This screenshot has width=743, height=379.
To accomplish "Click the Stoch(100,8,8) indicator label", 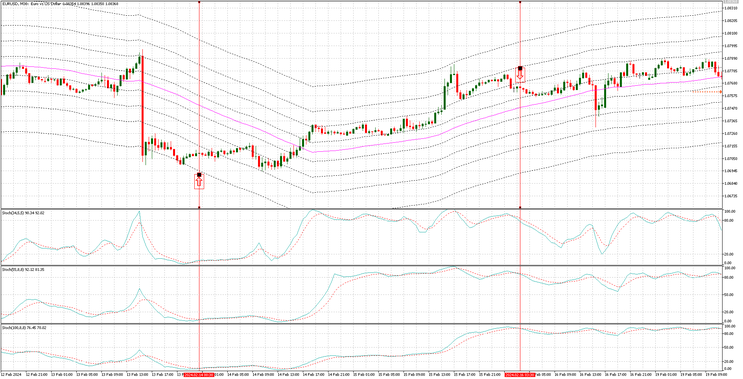I will click(x=24, y=327).
